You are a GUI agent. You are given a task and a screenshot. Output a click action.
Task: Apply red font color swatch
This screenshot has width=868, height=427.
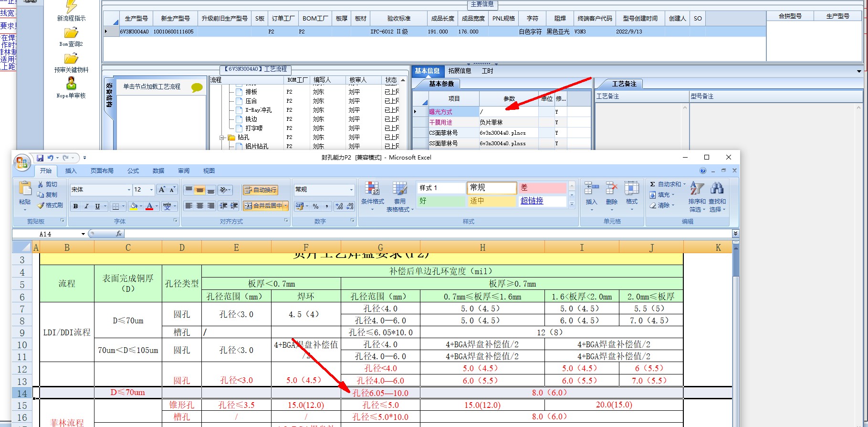click(149, 206)
